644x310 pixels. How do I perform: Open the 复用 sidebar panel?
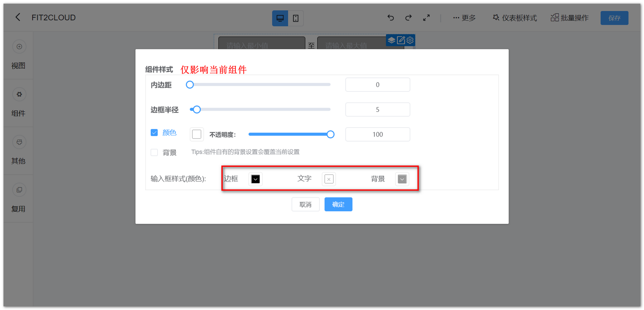(18, 198)
